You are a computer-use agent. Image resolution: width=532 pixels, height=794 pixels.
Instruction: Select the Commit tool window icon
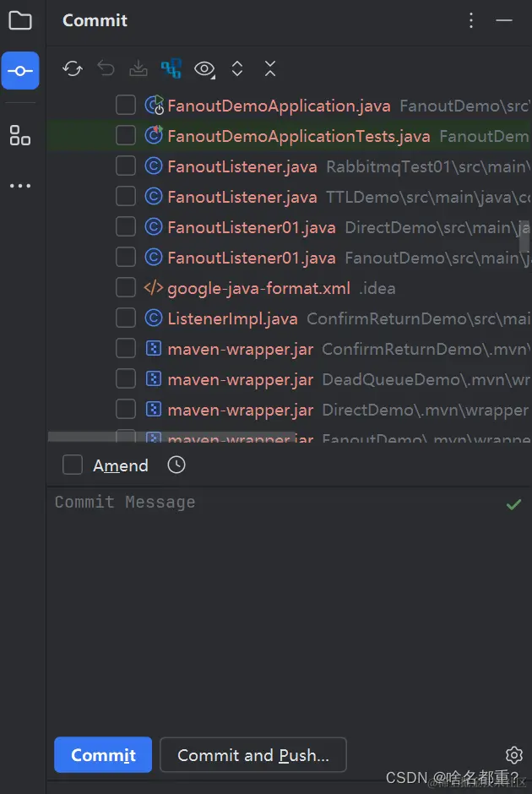click(20, 70)
